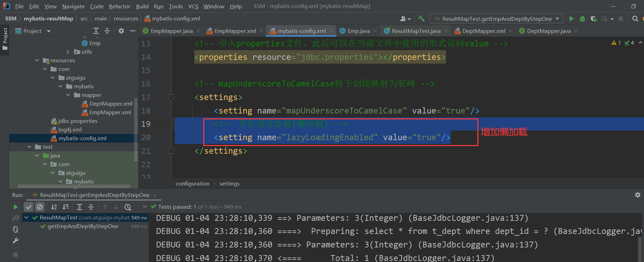Switch to the DeptMapper.java editor tab

point(549,31)
